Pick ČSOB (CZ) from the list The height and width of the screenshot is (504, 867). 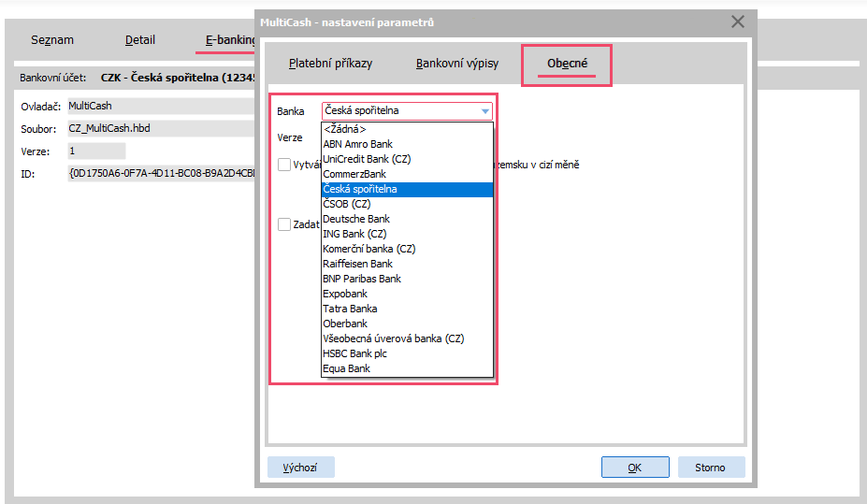click(x=407, y=204)
